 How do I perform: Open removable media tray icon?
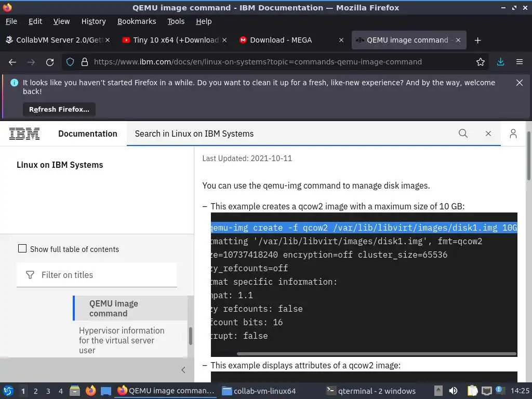click(438, 391)
